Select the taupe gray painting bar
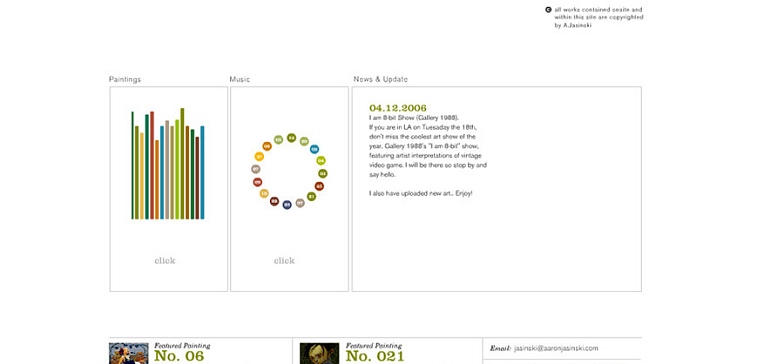Screen dimensions: 764x364 tap(167, 170)
